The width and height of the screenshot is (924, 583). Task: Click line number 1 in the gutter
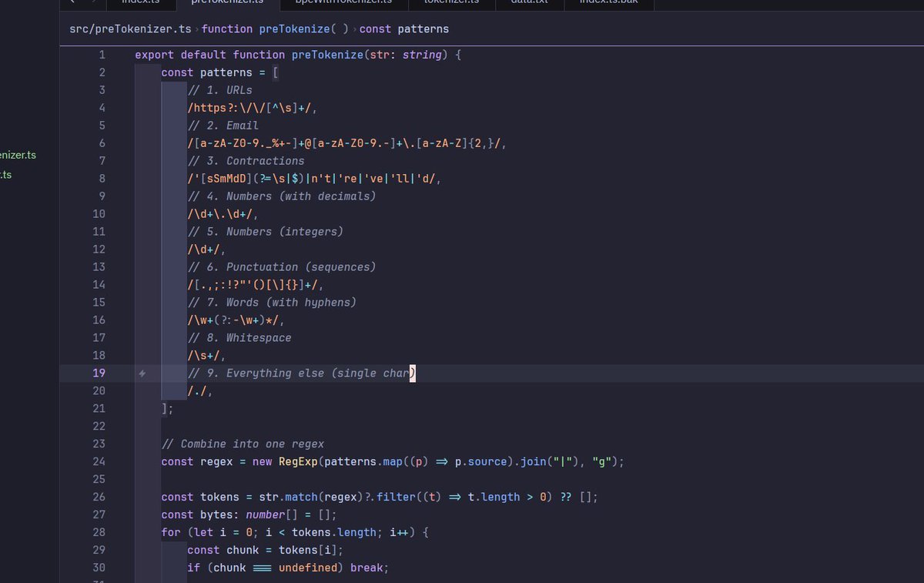102,55
